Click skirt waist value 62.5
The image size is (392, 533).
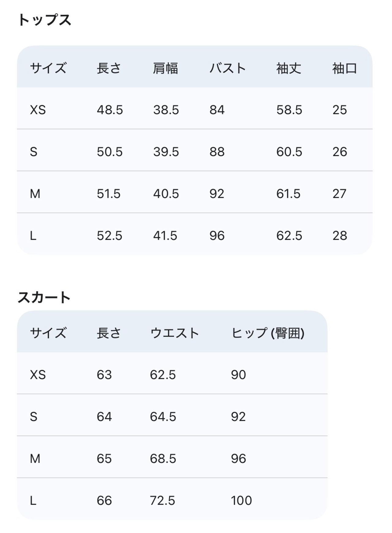[x=163, y=375]
